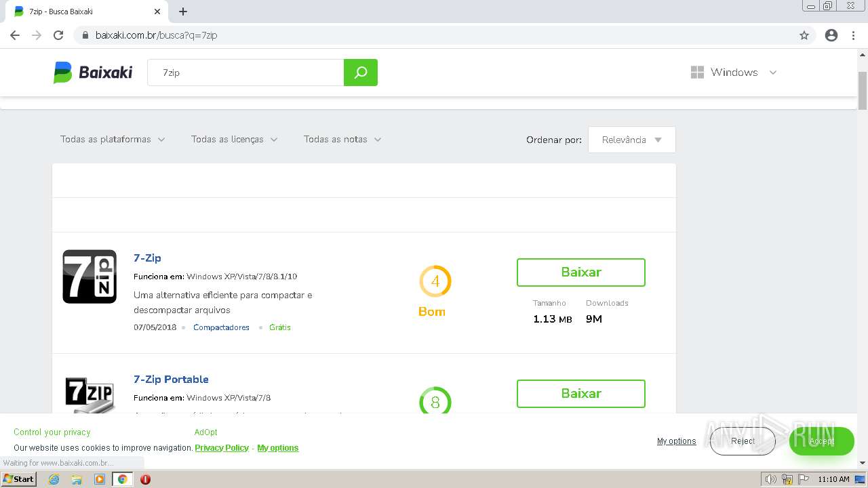Reload the page with refresh icon
Viewport: 868px width, 488px height.
[x=58, y=35]
